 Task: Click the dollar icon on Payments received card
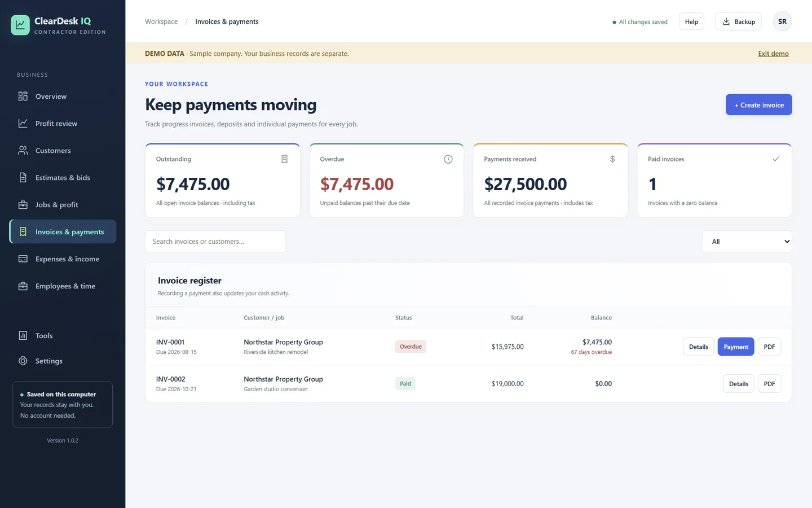click(612, 159)
